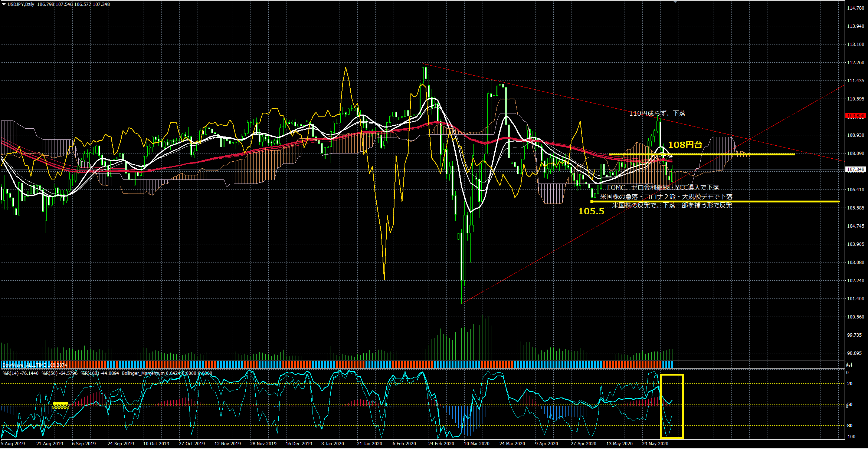Screen dimensions: 868x449
Task: Click the Bollinger_Momentum indicator label
Action: pos(143,373)
